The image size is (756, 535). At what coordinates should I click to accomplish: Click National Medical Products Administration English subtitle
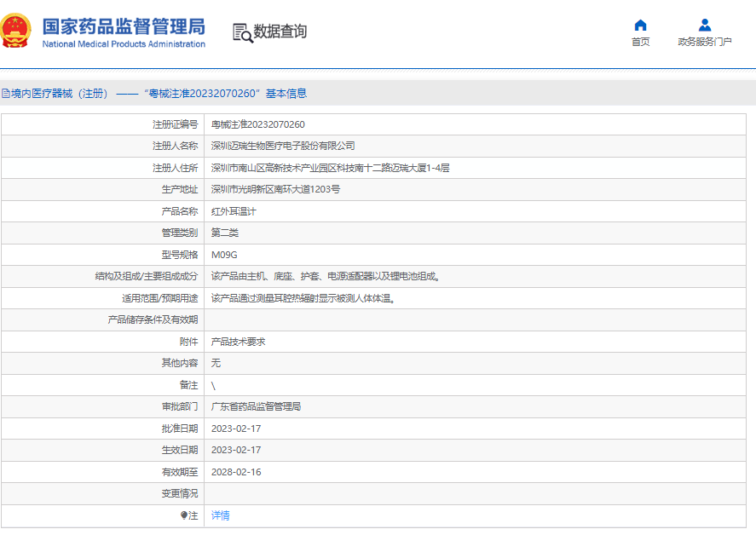pos(124,43)
